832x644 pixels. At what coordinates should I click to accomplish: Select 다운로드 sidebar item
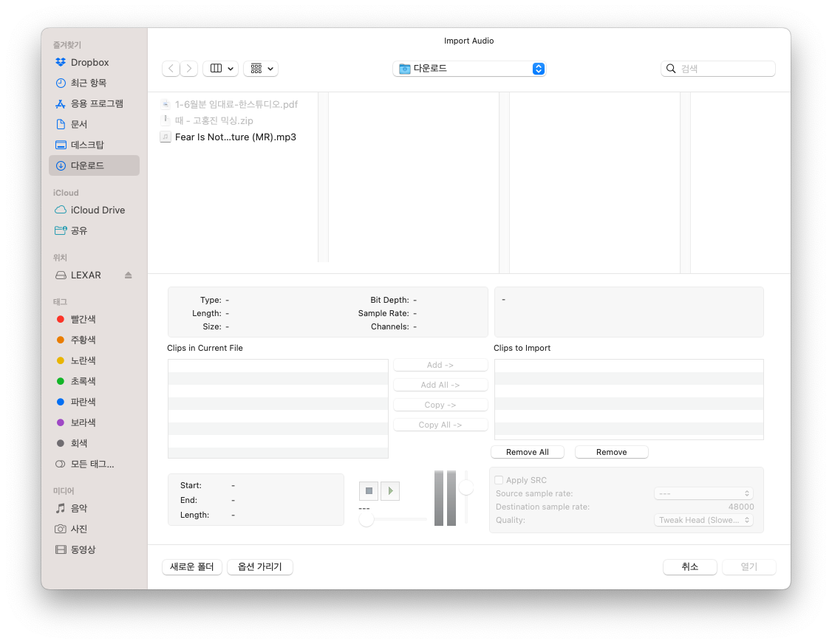coord(94,166)
